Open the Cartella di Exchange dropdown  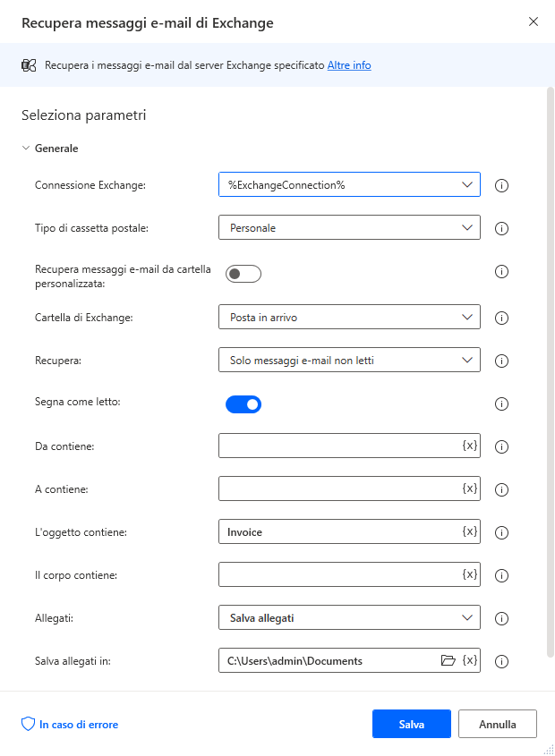tap(349, 317)
